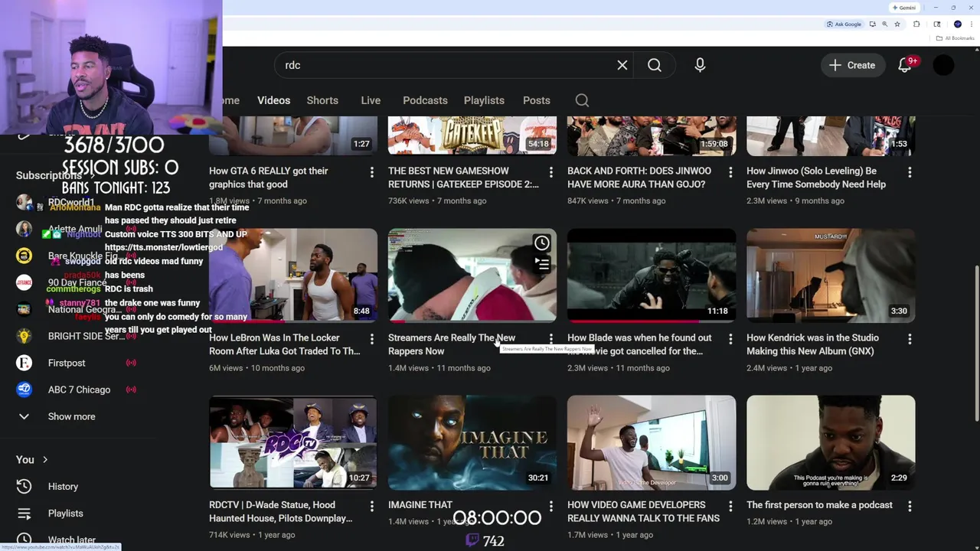Open options for Streamers Are Rappers video
Image resolution: width=980 pixels, height=551 pixels.
pyautogui.click(x=551, y=339)
